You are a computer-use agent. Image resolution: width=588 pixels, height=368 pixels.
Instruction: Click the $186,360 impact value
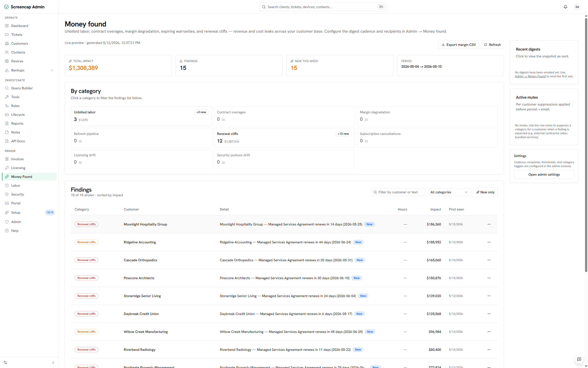[x=434, y=224]
